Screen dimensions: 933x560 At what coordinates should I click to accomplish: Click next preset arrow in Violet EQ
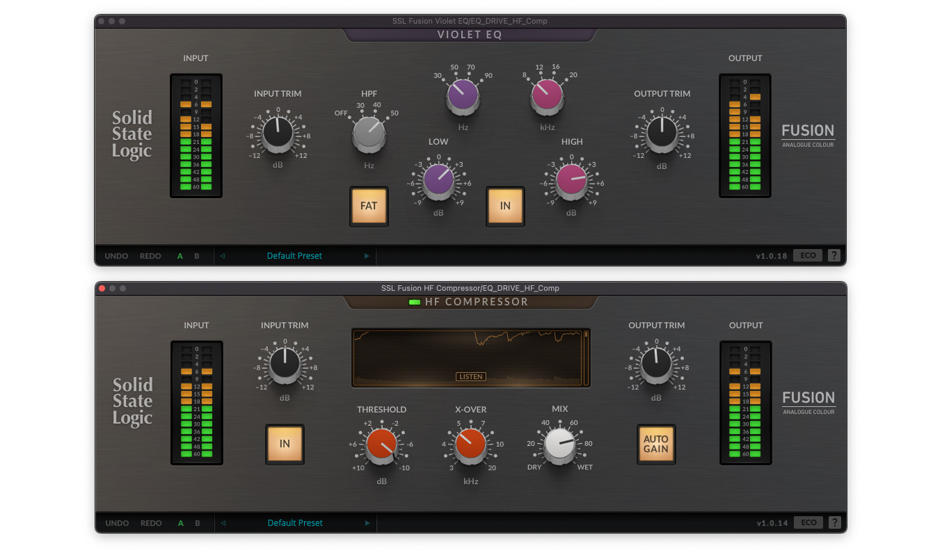coord(367,256)
